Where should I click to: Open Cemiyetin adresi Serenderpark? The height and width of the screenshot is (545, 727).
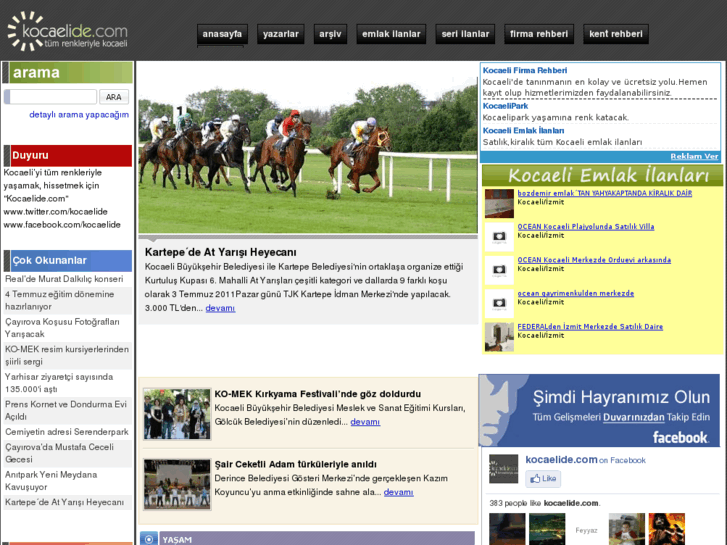click(x=67, y=432)
